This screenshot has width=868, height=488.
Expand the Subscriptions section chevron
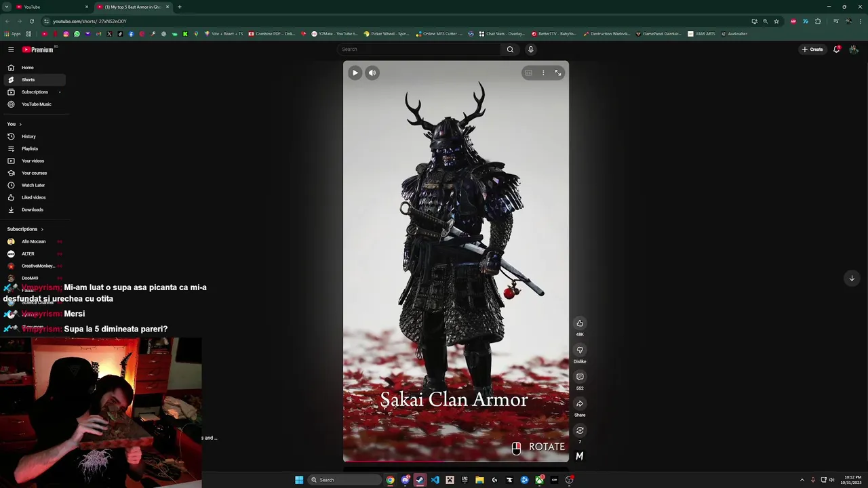(42, 229)
